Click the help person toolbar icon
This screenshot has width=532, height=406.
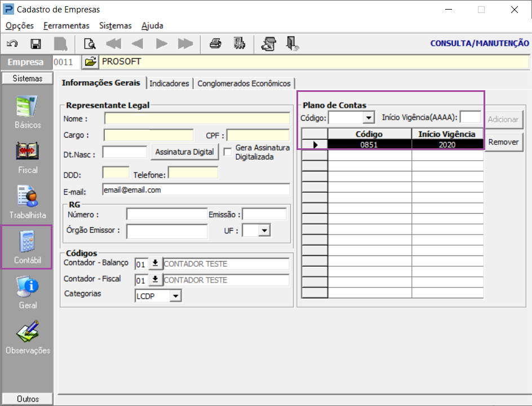[269, 44]
